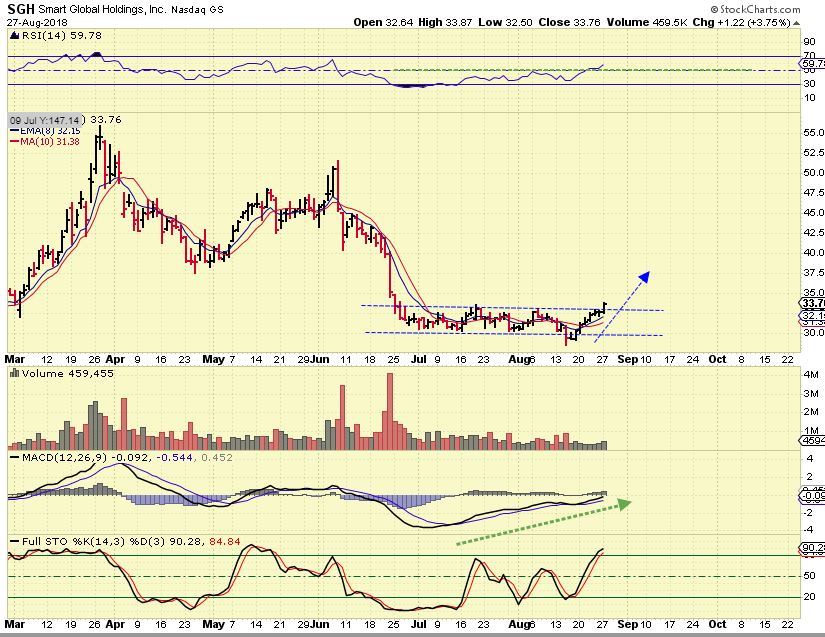The width and height of the screenshot is (825, 637).
Task: Click the Sep label on price-panel date axis
Action: [x=627, y=359]
